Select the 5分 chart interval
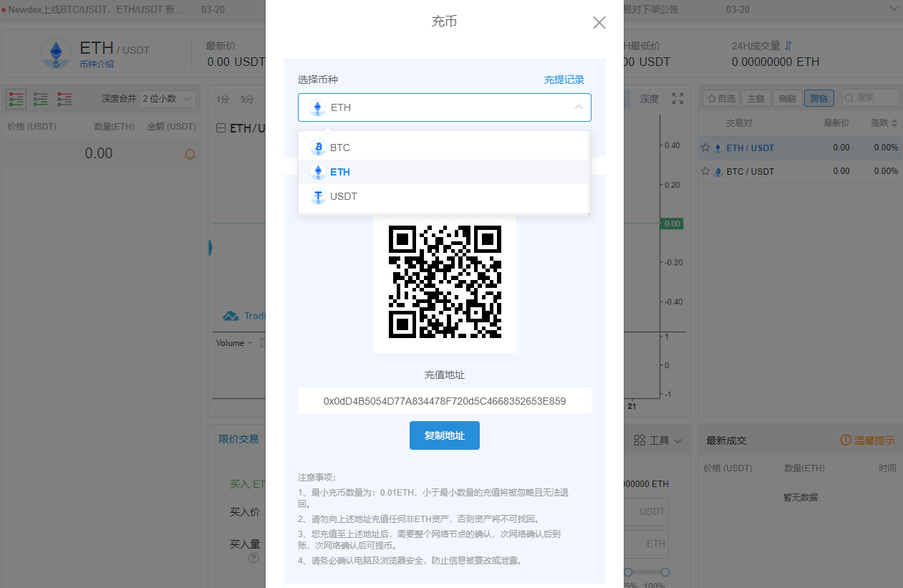Viewport: 903px width, 588px height. pyautogui.click(x=247, y=99)
